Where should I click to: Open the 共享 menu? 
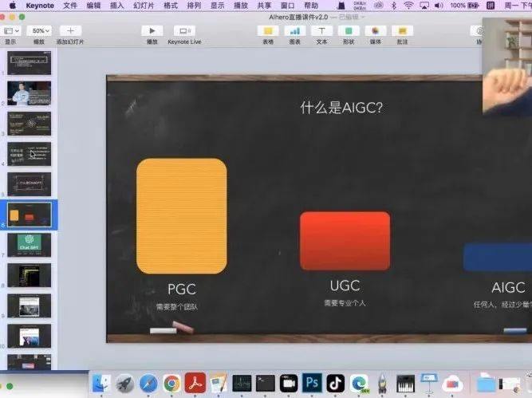pos(264,6)
